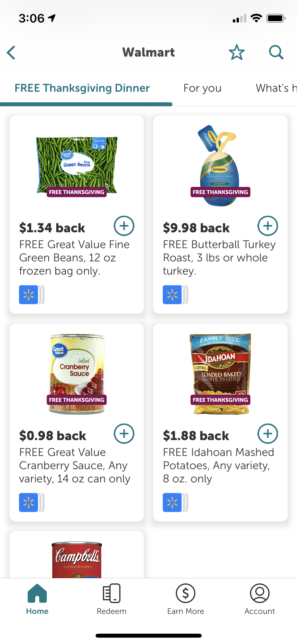Go to the Redeem section
The width and height of the screenshot is (297, 644).
(111, 600)
